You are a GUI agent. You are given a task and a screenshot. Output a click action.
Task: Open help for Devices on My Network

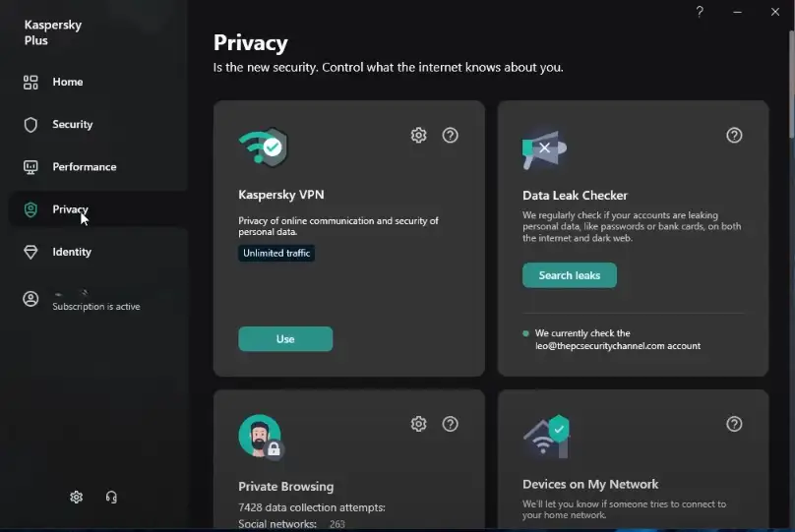[734, 424]
